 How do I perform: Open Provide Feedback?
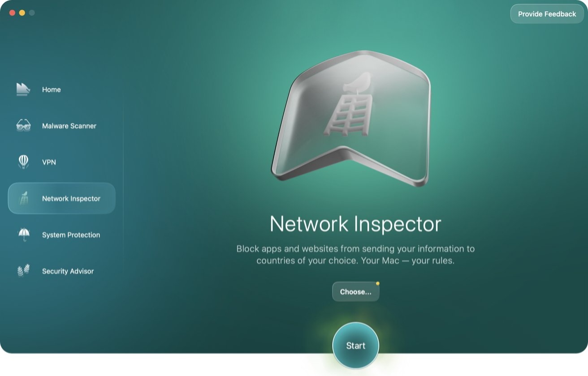(547, 14)
